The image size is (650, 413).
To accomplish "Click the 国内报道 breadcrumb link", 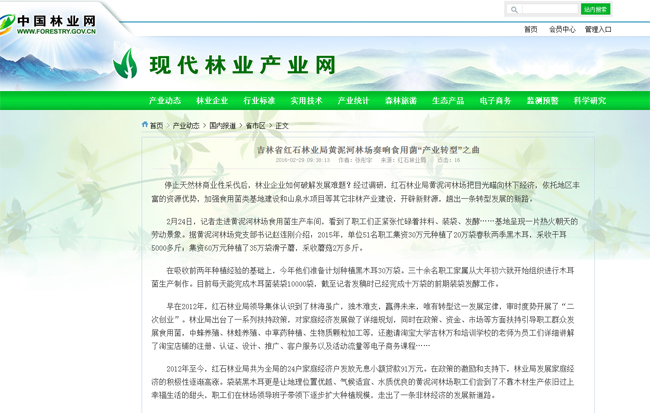I will pyautogui.click(x=223, y=126).
